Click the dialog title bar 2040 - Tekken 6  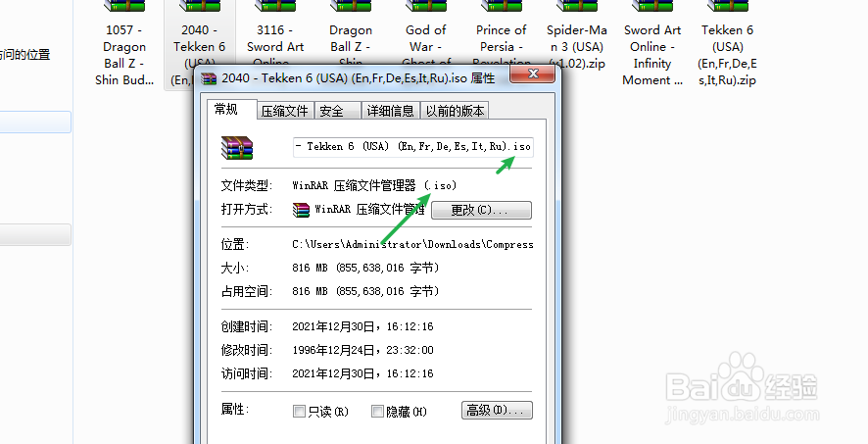[x=358, y=78]
